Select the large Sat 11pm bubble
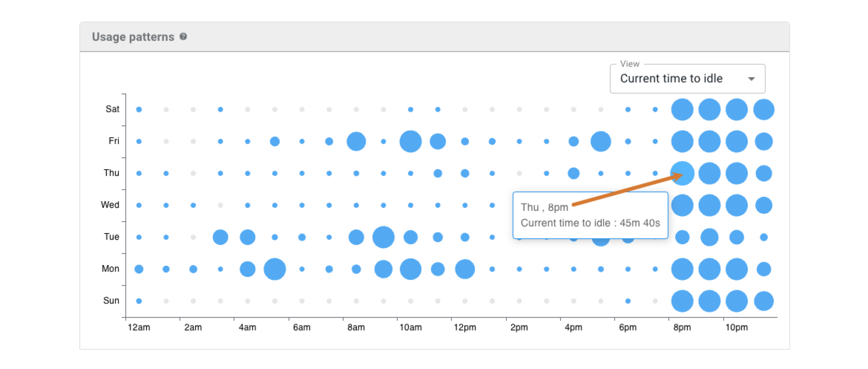The image size is (868, 369). click(x=763, y=109)
